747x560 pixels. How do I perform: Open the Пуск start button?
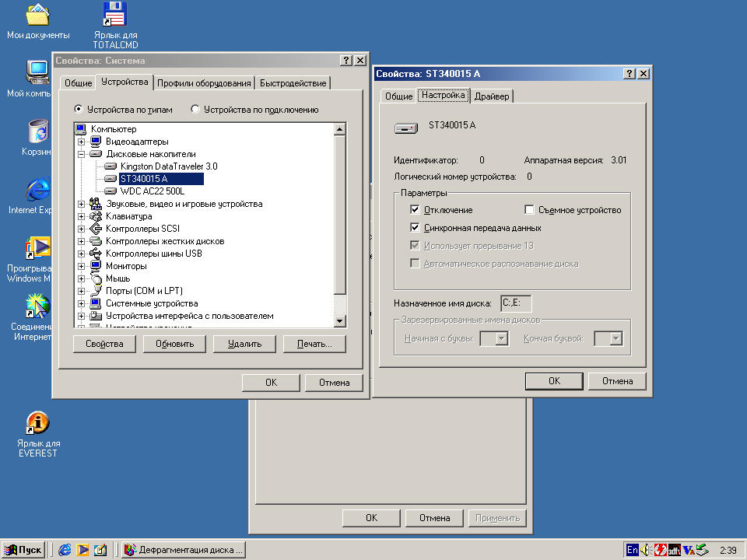23,550
